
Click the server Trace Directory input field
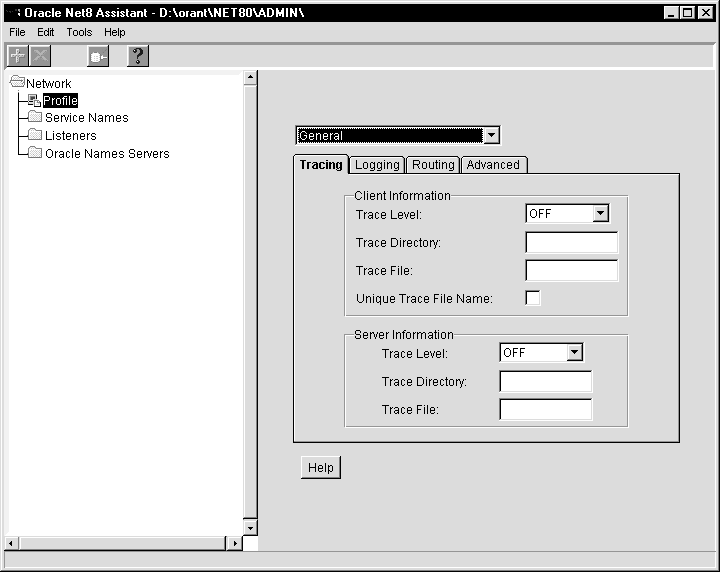(x=546, y=381)
